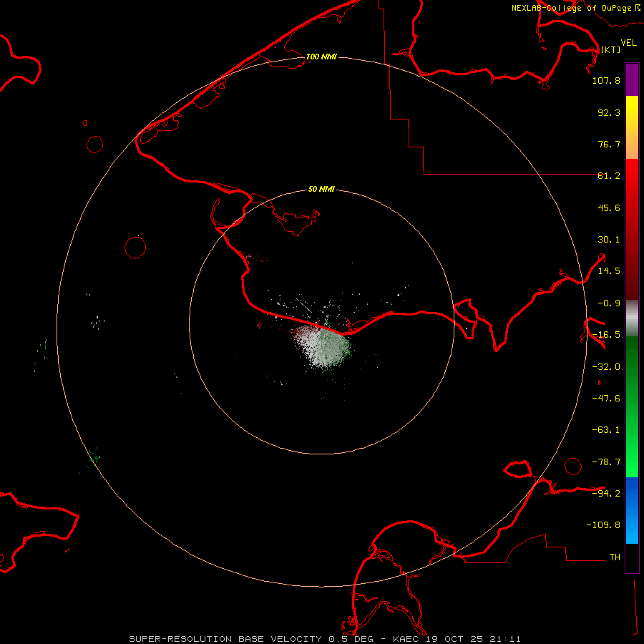Select the VEL legend title

pos(628,43)
